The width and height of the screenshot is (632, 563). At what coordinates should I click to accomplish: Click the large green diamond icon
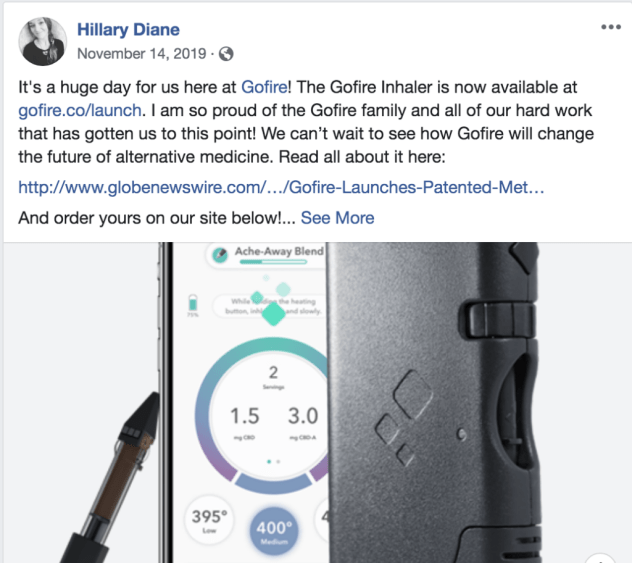(x=274, y=314)
